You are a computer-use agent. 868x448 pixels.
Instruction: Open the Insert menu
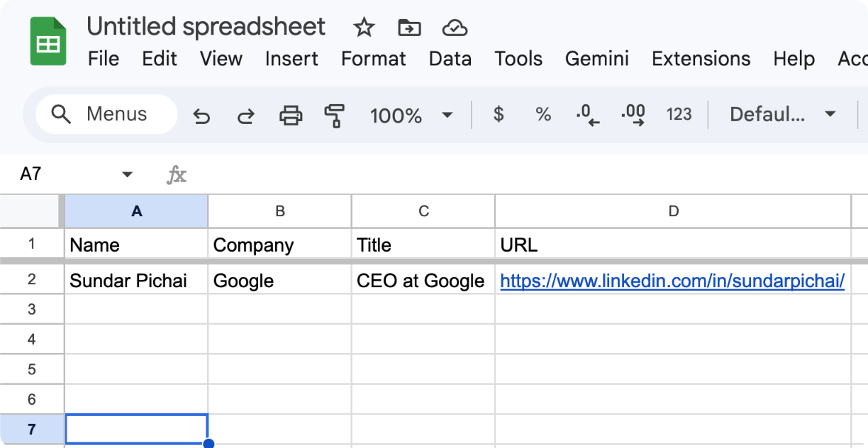291,59
